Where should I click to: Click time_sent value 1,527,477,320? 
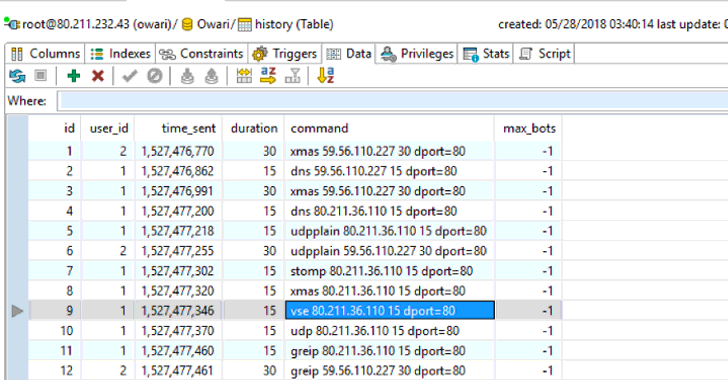[178, 291]
